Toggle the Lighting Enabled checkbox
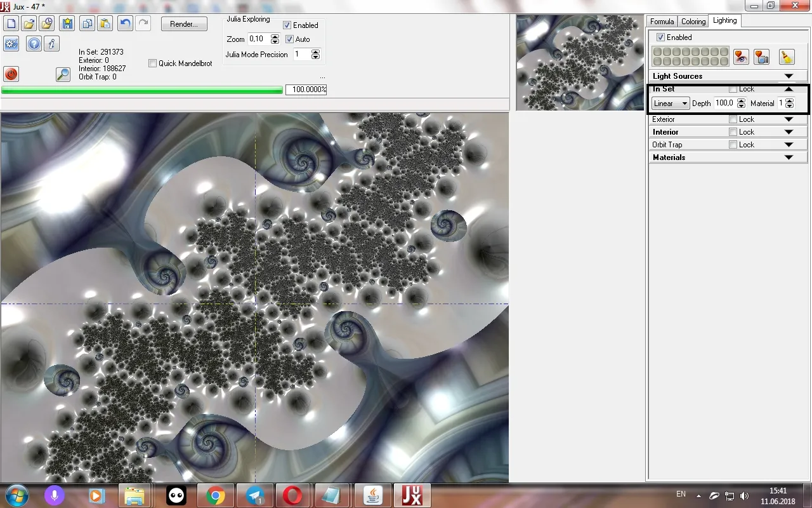Viewport: 812px width, 508px height. coord(661,37)
